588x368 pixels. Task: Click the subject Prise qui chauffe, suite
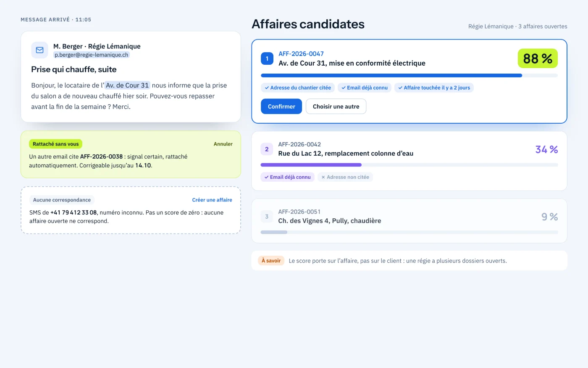click(x=74, y=69)
